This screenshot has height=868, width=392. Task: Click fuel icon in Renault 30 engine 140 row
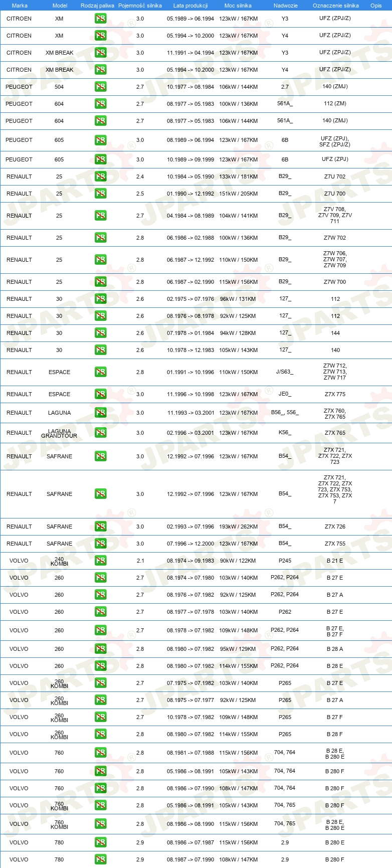[100, 350]
